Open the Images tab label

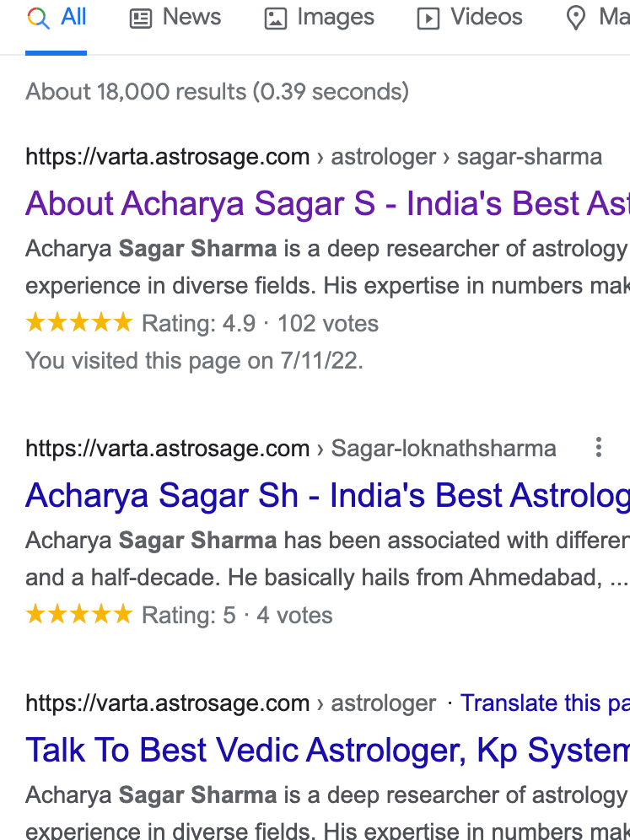pos(335,17)
